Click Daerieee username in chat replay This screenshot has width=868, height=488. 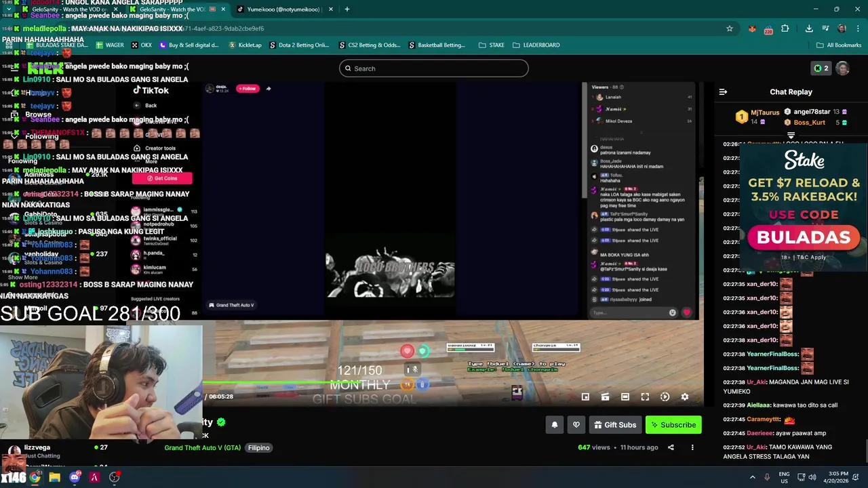click(x=759, y=433)
